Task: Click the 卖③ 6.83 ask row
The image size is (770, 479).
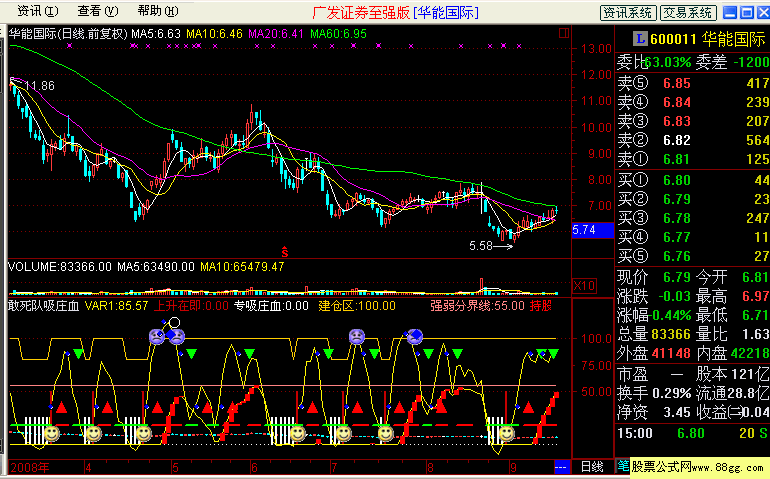Action: 692,121
